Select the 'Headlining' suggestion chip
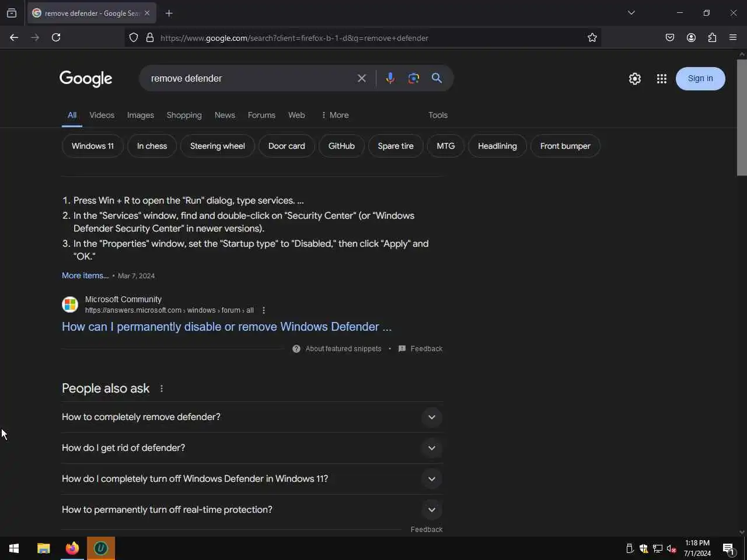The height and width of the screenshot is (560, 747). click(497, 146)
